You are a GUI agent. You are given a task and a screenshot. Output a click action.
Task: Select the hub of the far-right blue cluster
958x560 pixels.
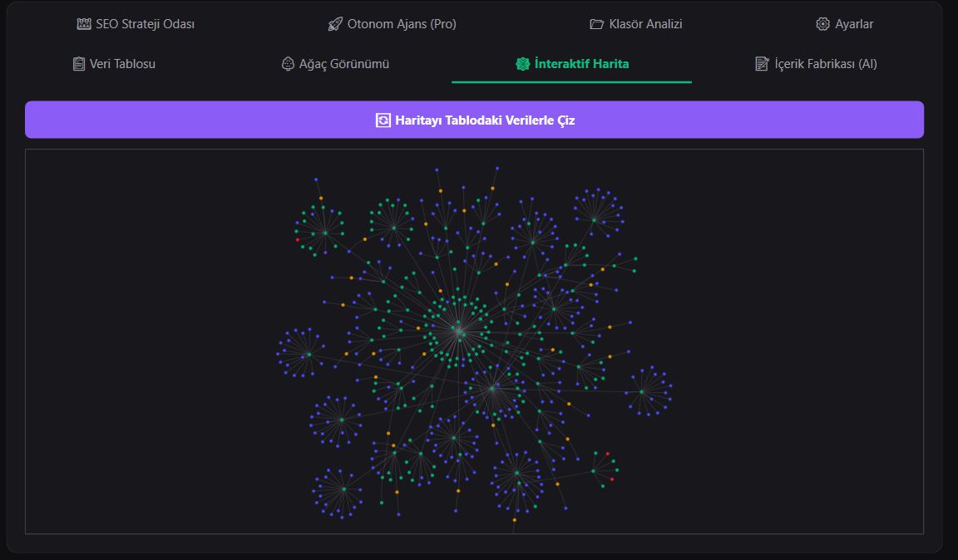642,391
